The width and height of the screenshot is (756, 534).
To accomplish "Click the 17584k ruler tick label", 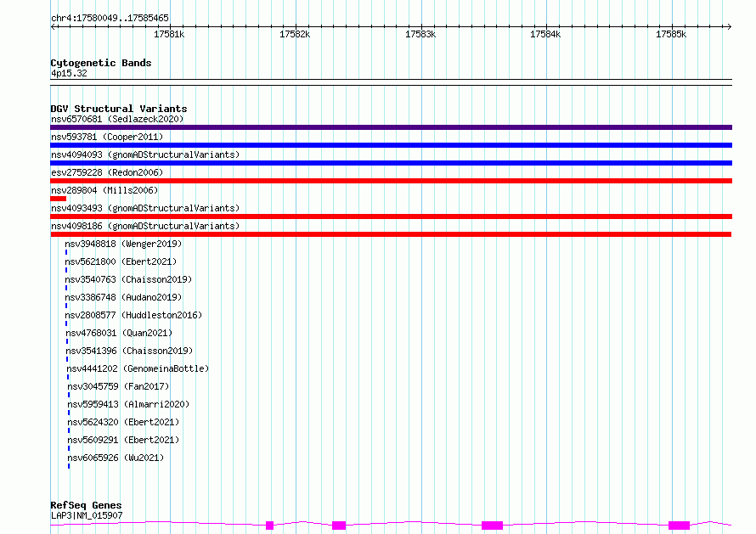I will pos(545,34).
